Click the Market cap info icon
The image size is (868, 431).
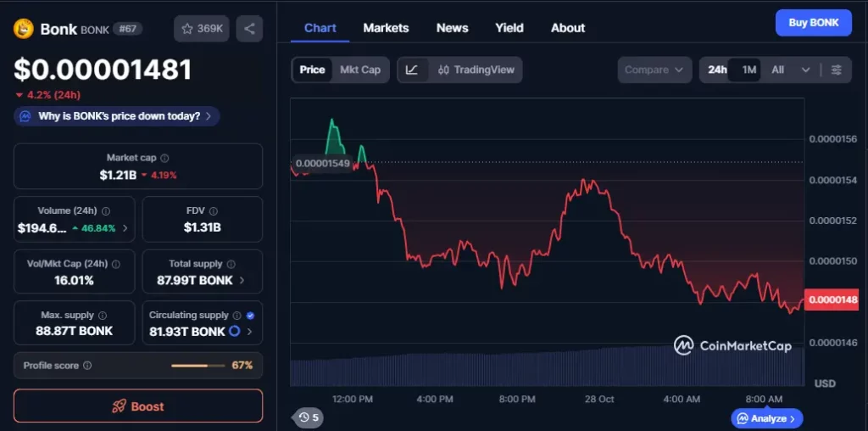164,158
